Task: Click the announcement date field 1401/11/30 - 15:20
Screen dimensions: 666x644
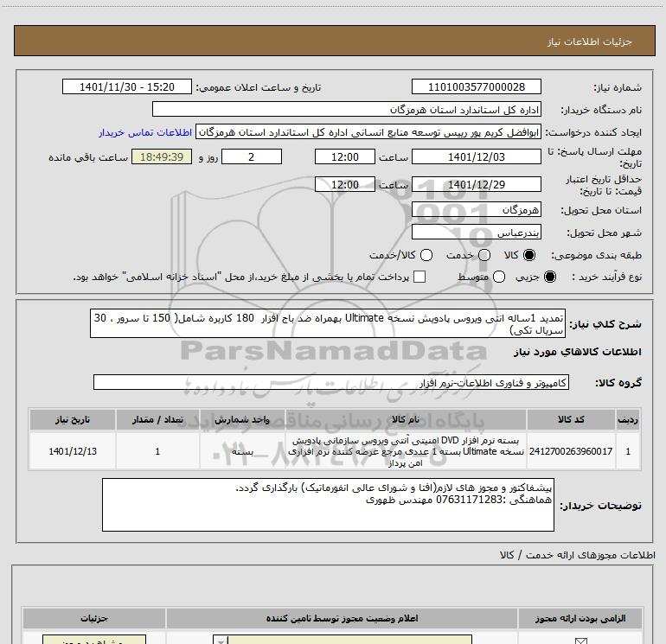Action: pos(127,87)
